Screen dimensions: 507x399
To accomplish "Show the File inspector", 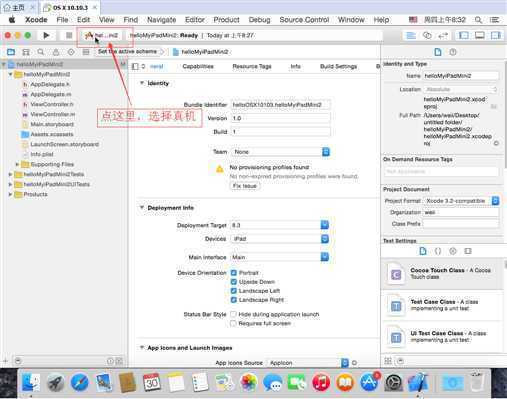I will coord(438,52).
